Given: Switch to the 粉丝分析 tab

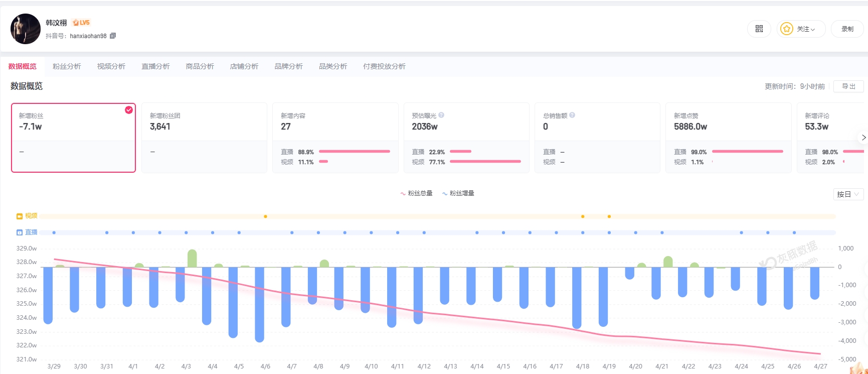Looking at the screenshot, I should tap(67, 66).
